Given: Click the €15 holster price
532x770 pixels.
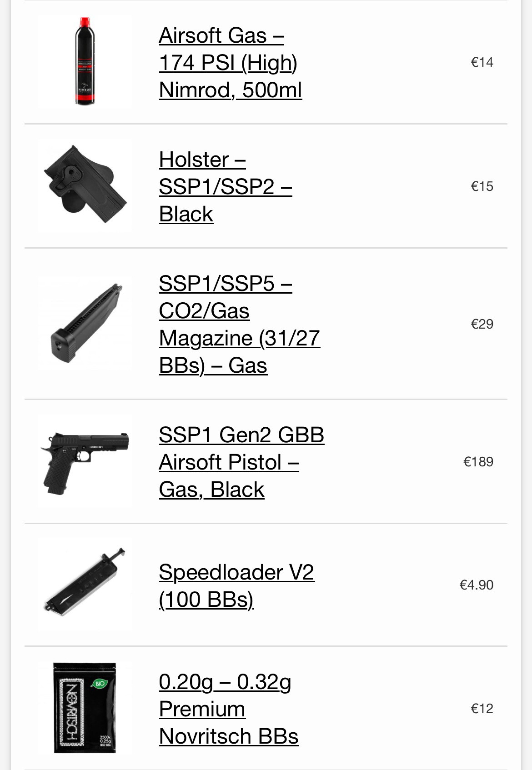Looking at the screenshot, I should point(482,186).
